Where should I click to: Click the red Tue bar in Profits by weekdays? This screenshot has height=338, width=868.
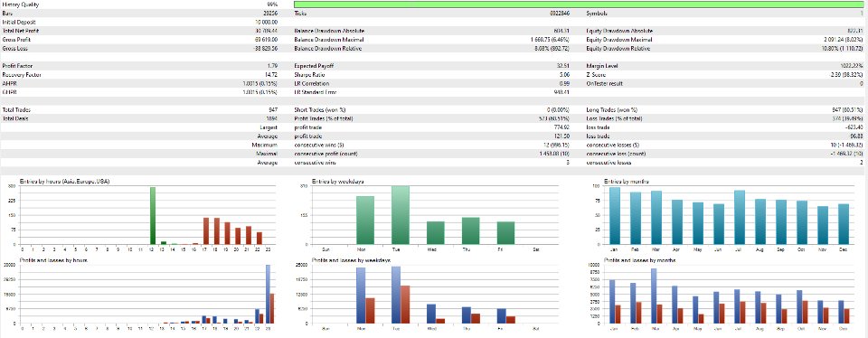[x=405, y=305]
